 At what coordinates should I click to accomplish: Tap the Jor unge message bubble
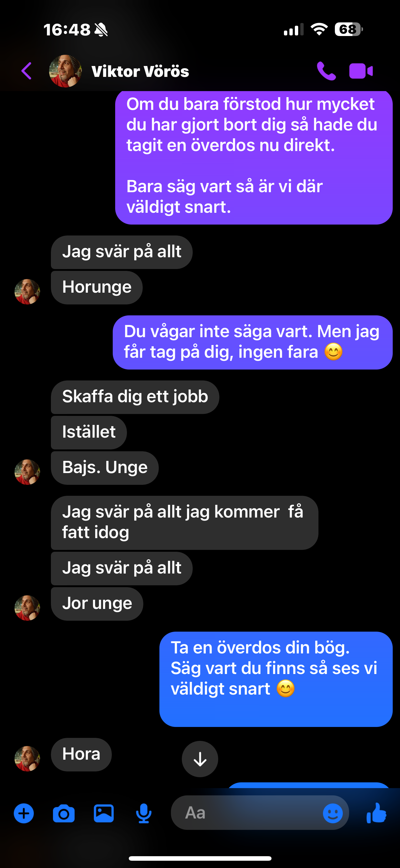click(x=97, y=603)
